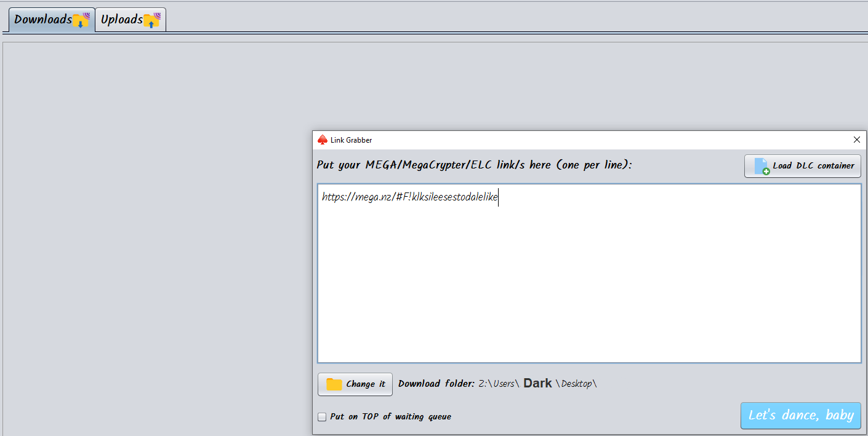Click the DLC container file-plus icon
Screen dimensions: 868x436
[x=762, y=166]
